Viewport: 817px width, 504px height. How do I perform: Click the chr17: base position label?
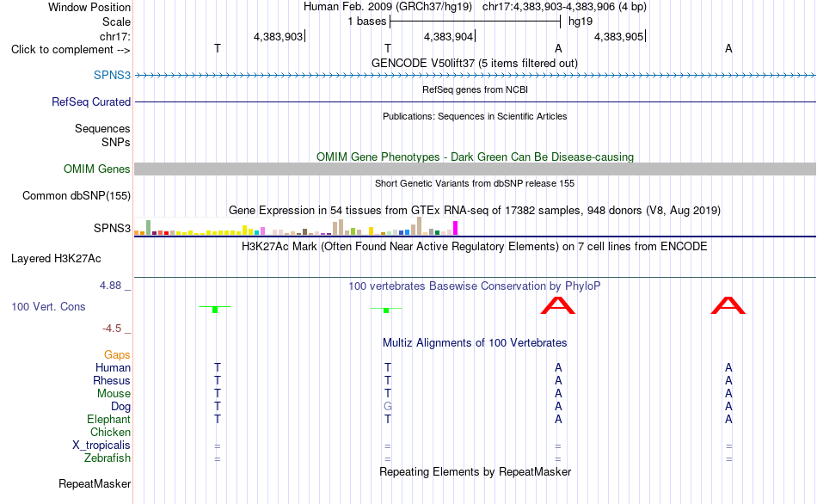[114, 36]
